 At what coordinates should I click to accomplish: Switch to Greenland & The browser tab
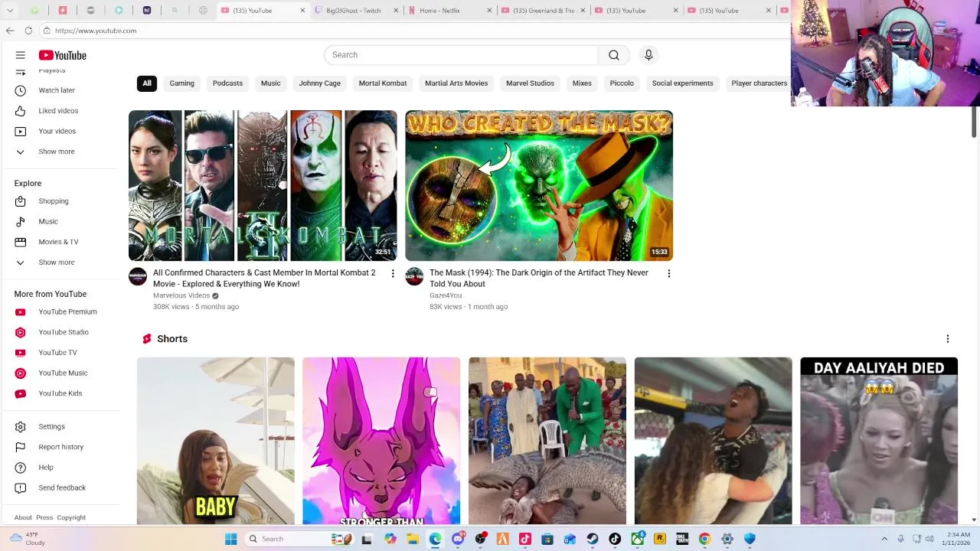tap(544, 11)
